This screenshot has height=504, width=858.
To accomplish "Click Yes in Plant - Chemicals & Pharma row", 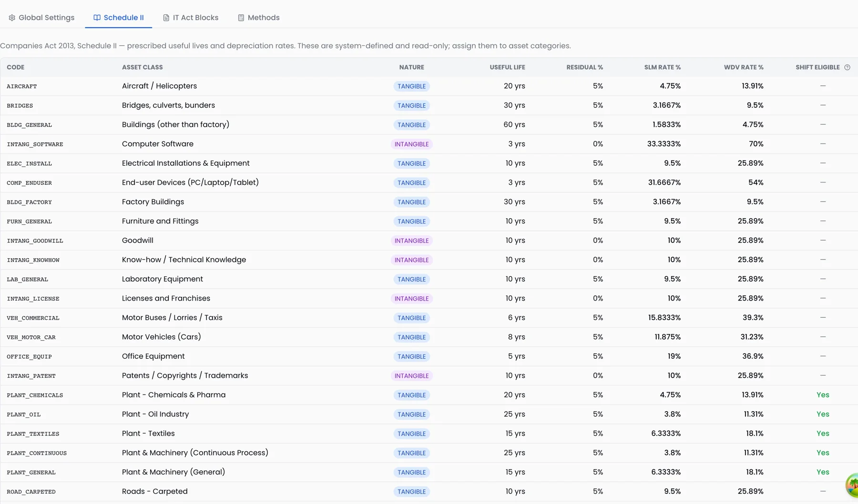I will (x=823, y=395).
